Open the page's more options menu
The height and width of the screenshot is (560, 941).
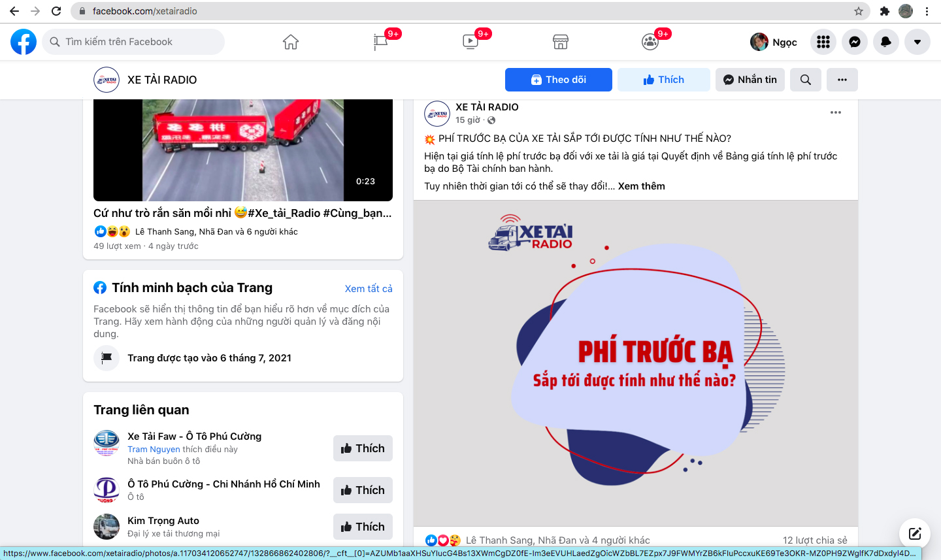(x=842, y=80)
